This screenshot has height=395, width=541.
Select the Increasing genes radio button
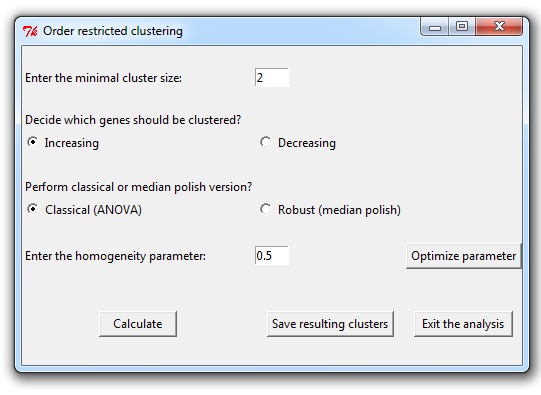point(32,142)
